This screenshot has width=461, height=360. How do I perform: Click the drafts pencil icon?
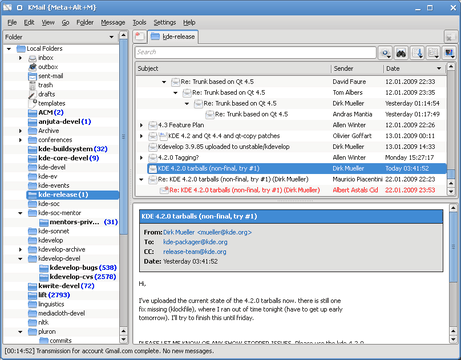(32, 94)
